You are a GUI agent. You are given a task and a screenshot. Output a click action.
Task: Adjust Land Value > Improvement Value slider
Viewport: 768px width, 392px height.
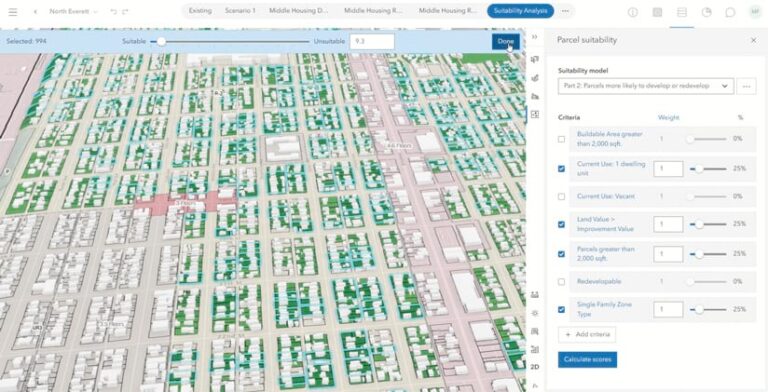(x=708, y=224)
